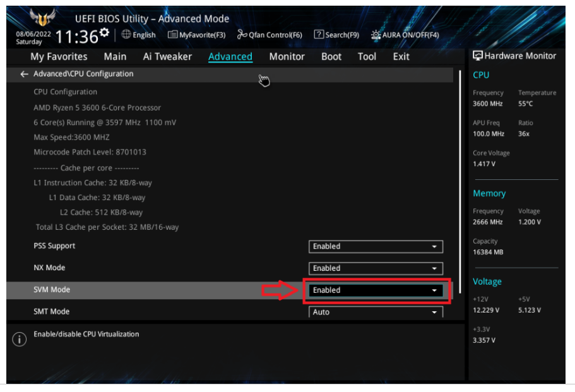
Task: Click the globe language icon
Action: [x=126, y=35]
